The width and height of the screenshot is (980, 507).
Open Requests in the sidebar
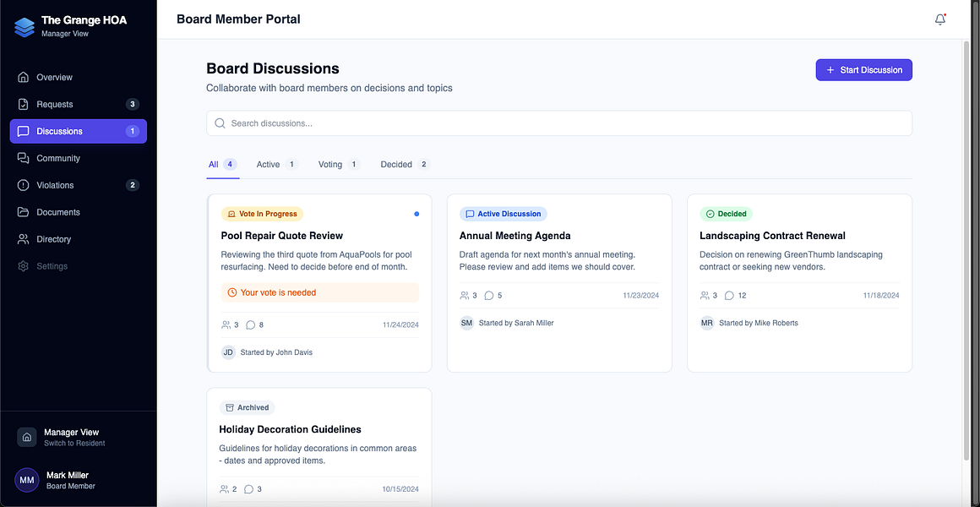(78, 105)
